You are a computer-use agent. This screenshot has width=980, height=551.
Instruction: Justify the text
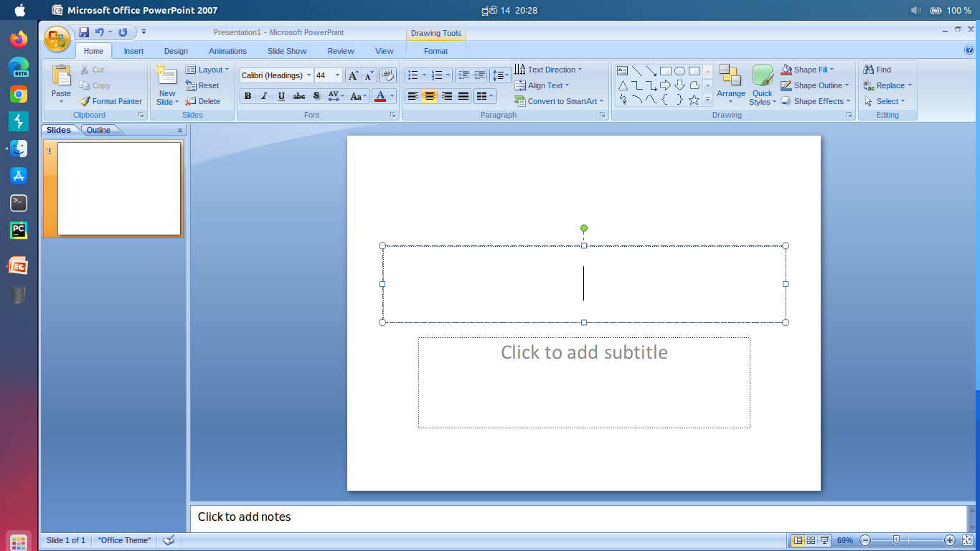tap(463, 96)
